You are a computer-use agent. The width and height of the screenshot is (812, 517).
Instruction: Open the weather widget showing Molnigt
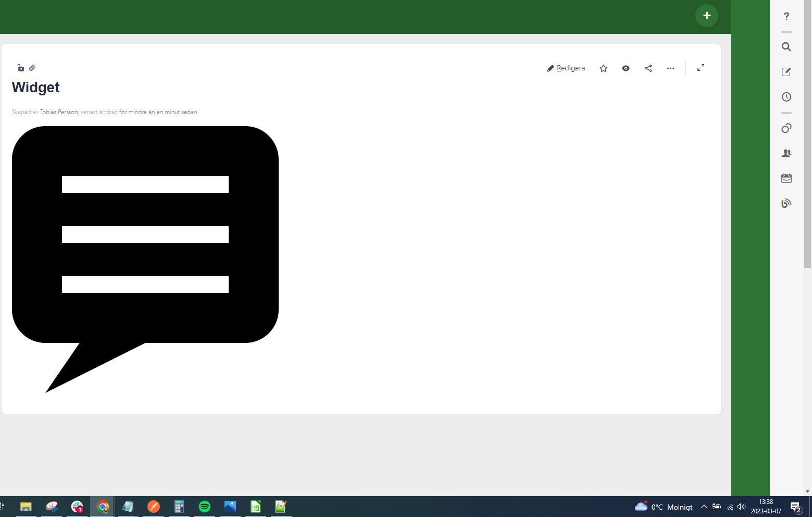click(x=664, y=507)
